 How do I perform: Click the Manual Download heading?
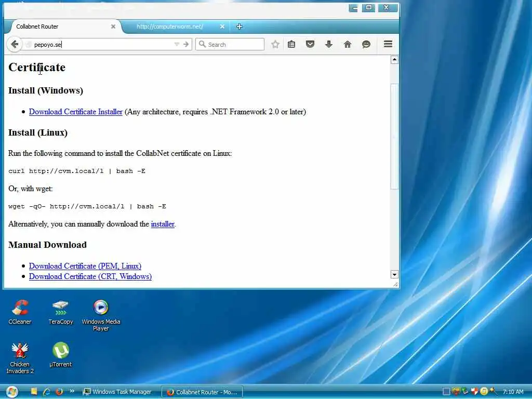tap(47, 245)
